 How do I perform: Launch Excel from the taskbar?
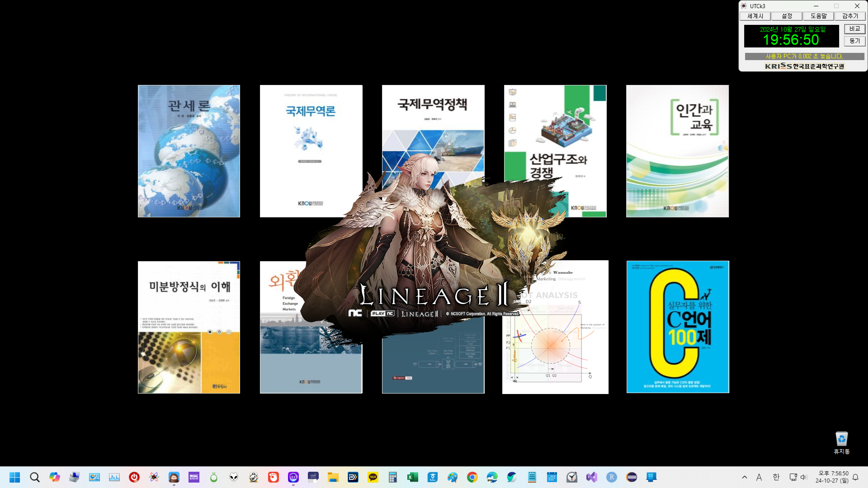tap(413, 477)
